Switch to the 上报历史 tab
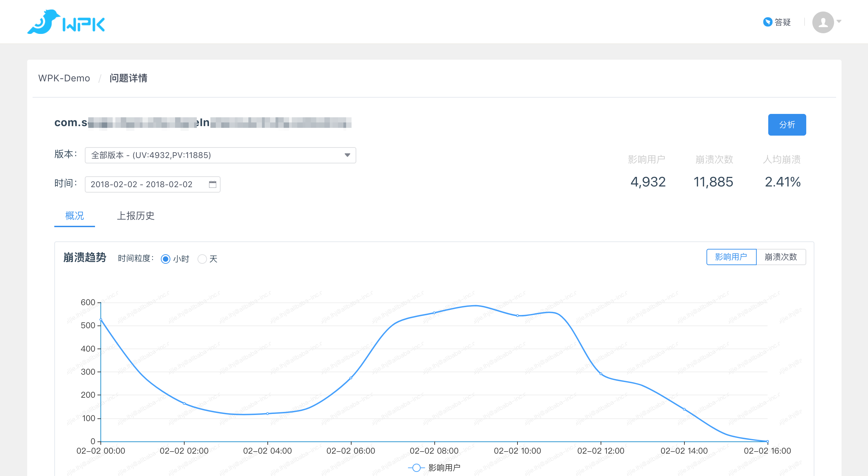Viewport: 868px width, 476px height. click(136, 216)
